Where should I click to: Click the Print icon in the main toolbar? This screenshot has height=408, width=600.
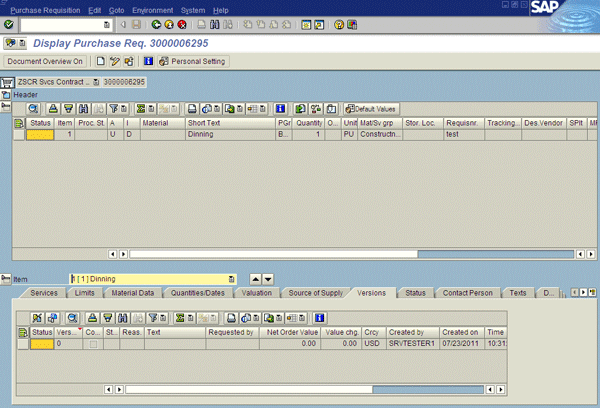tap(203, 23)
